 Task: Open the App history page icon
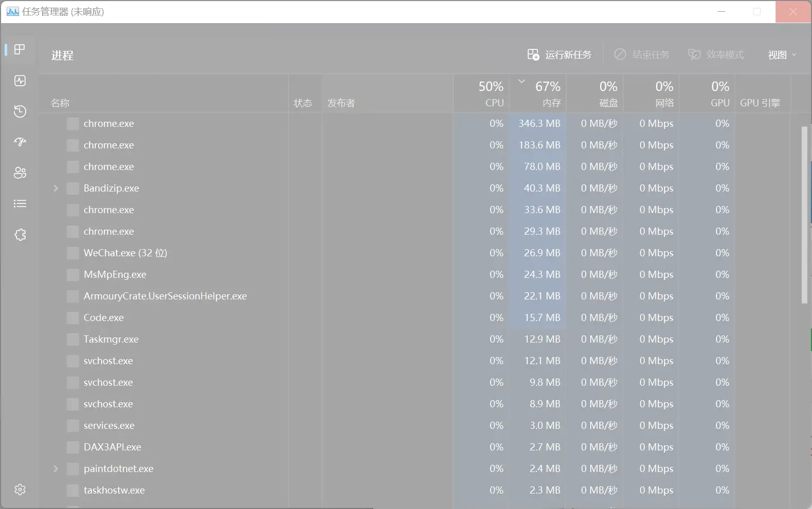tap(20, 111)
